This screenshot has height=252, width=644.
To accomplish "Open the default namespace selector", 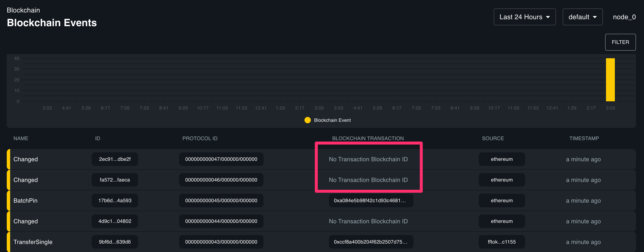I will [583, 17].
